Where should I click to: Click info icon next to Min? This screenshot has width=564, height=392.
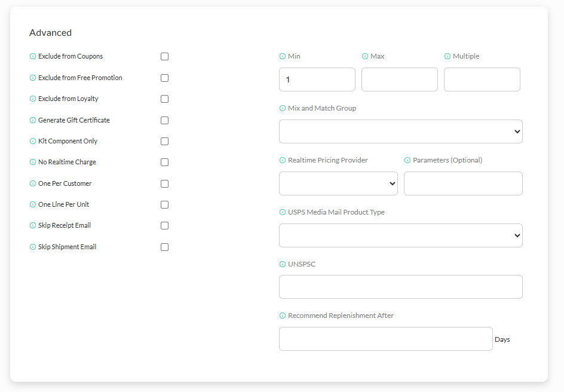[283, 56]
